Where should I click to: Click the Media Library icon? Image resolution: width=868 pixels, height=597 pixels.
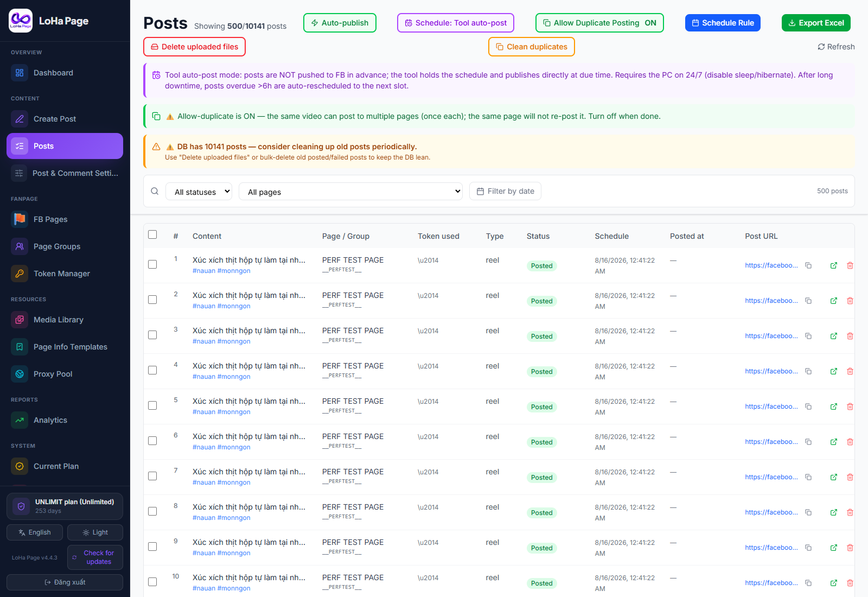tap(20, 320)
